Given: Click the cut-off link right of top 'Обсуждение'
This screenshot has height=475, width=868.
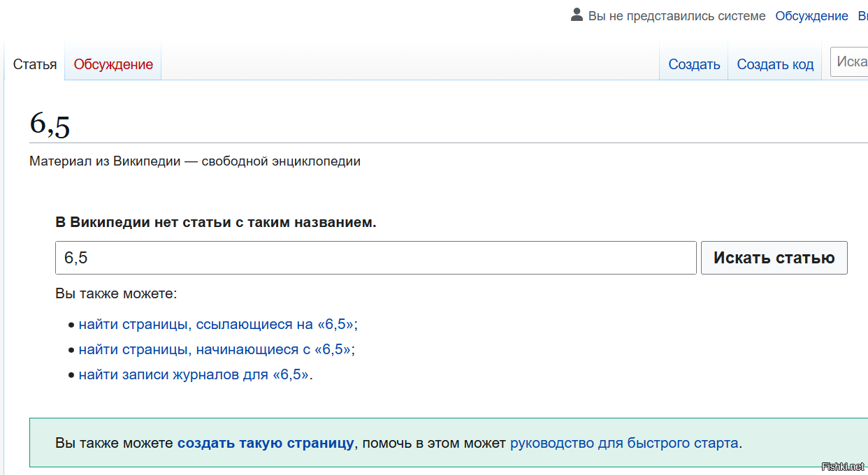Looking at the screenshot, I should 862,16.
